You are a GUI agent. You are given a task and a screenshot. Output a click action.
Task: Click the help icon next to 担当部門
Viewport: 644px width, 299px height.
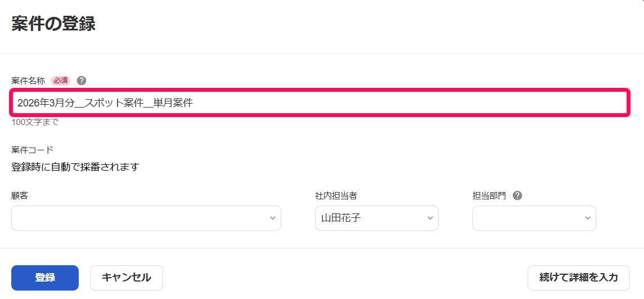tap(517, 196)
